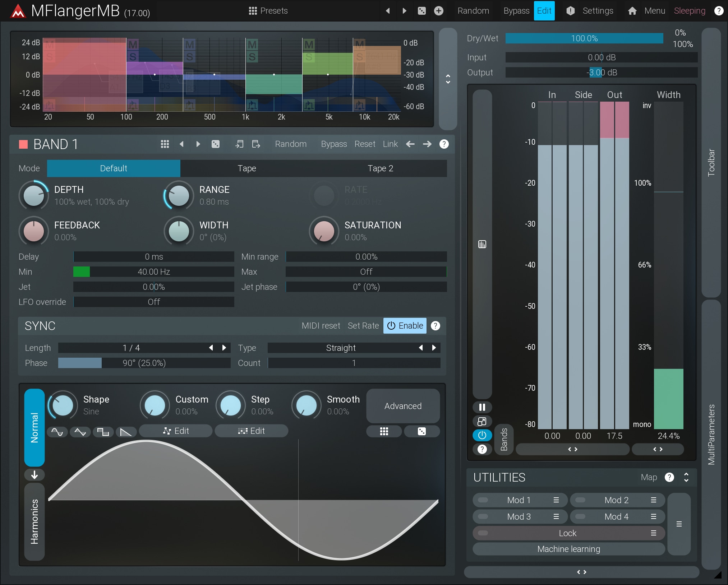Click the Band 1 paste icon
Screen dimensions: 728x585
pyautogui.click(x=256, y=144)
